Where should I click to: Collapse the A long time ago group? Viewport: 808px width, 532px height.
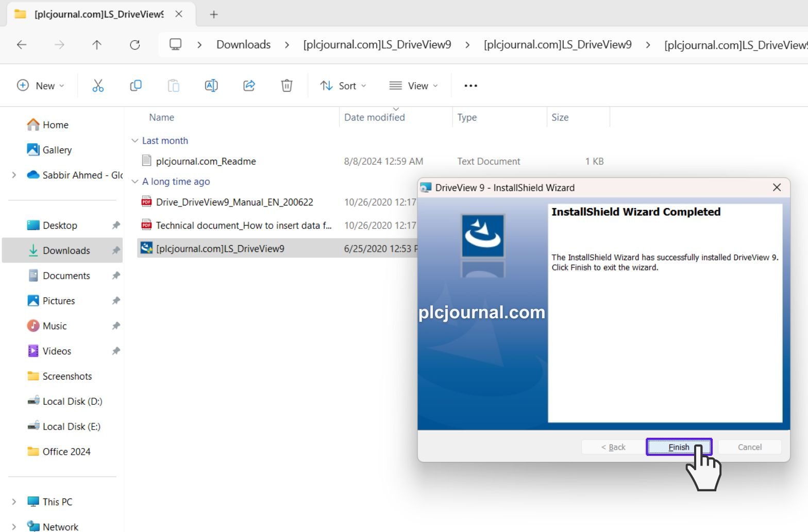[x=135, y=181]
